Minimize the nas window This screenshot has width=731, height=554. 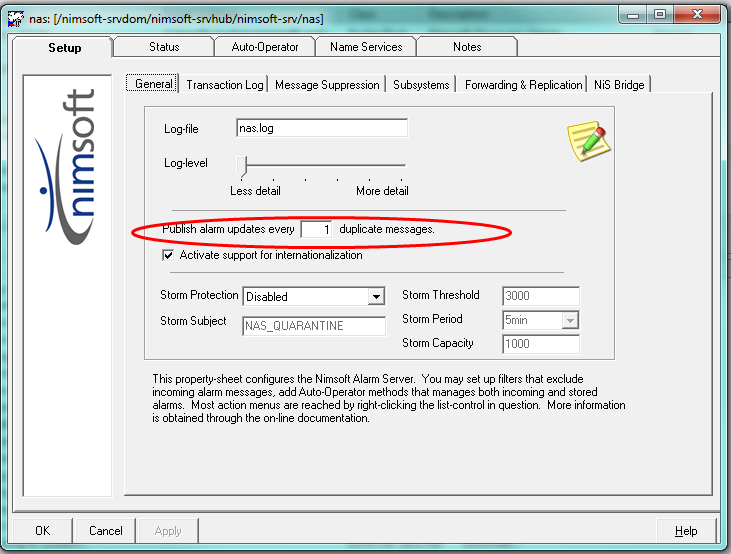[x=633, y=14]
